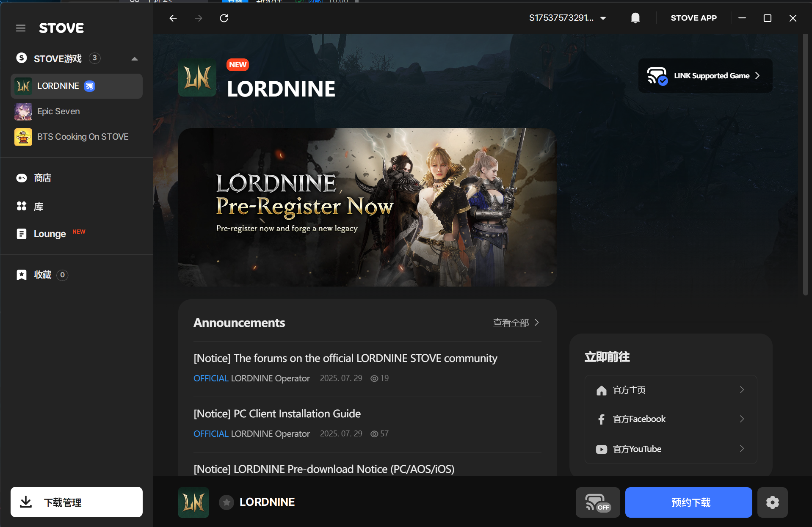Open PC Client Installation Guide notice

coord(277,414)
